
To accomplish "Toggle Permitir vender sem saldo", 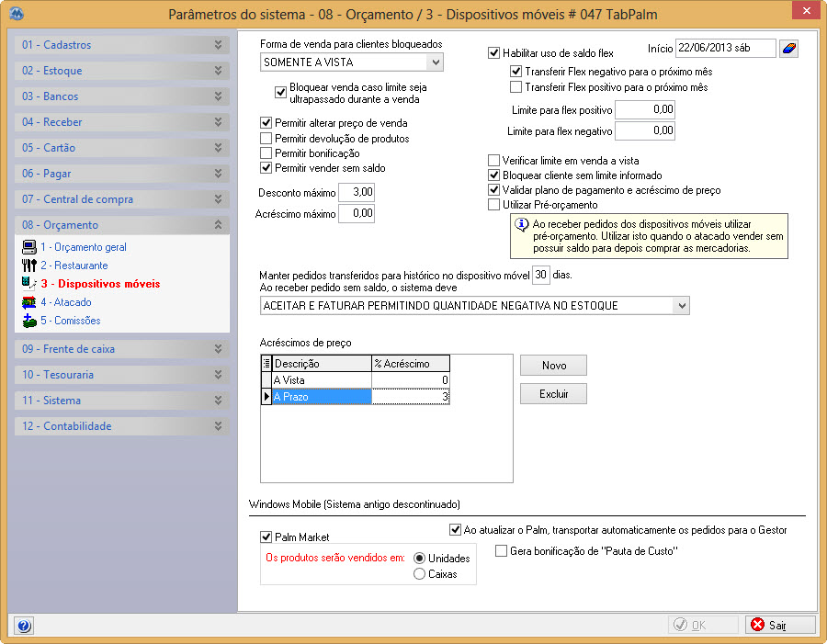I will pos(266,168).
